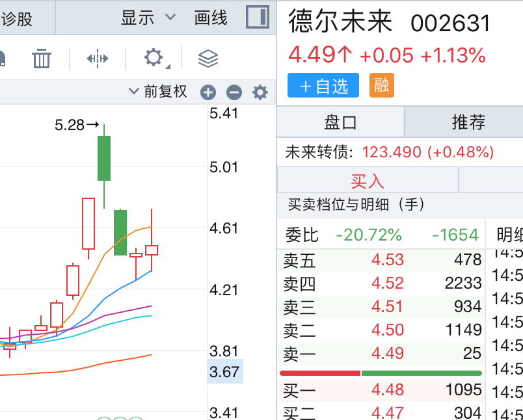
Task: Open the chart settings gear near 前复权
Action: 260,92
